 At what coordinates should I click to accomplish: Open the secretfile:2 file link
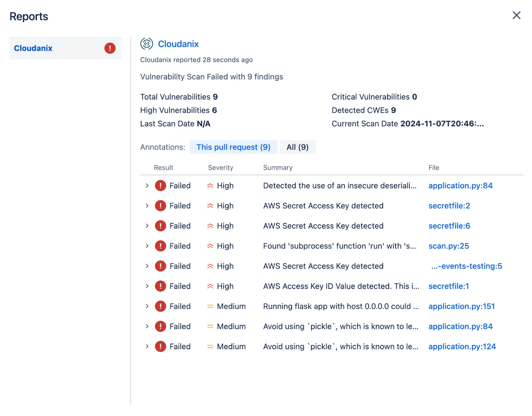(x=449, y=206)
